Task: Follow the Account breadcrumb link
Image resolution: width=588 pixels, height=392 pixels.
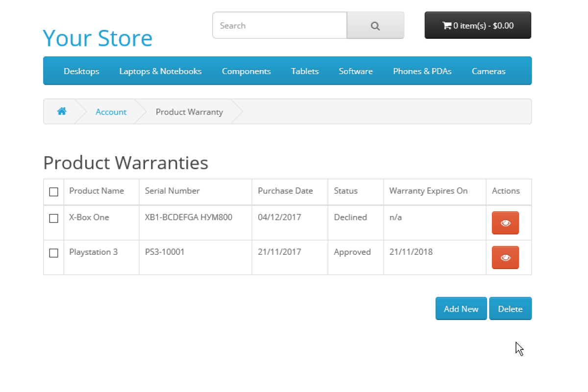Action: click(x=111, y=112)
